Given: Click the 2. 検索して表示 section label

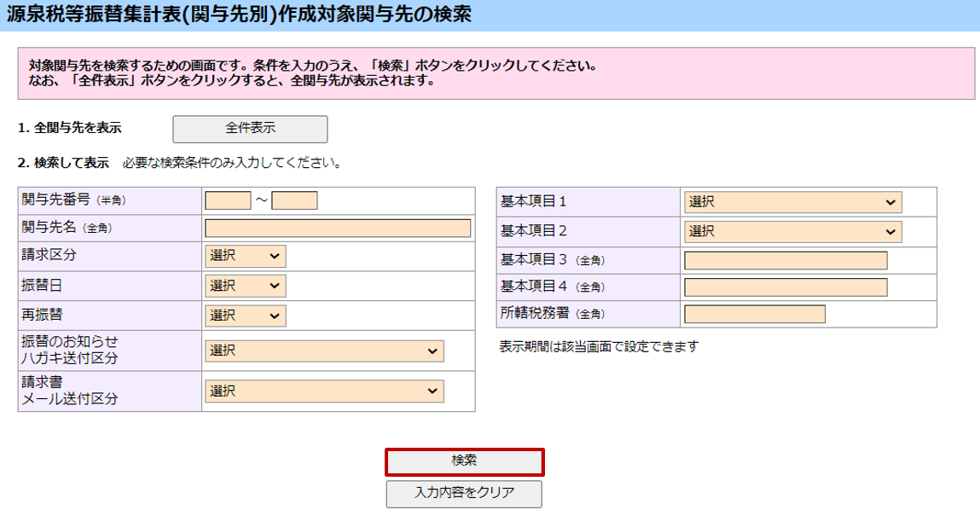Looking at the screenshot, I should pos(63,162).
